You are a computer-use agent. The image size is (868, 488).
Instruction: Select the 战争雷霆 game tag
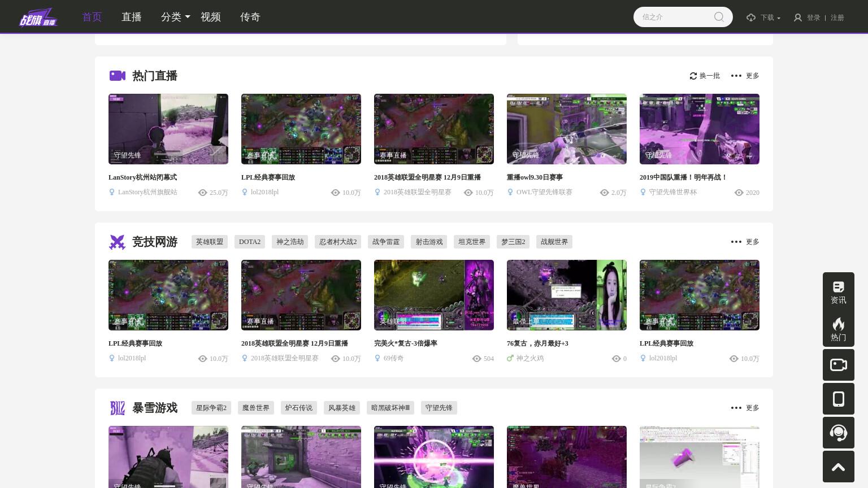(386, 242)
